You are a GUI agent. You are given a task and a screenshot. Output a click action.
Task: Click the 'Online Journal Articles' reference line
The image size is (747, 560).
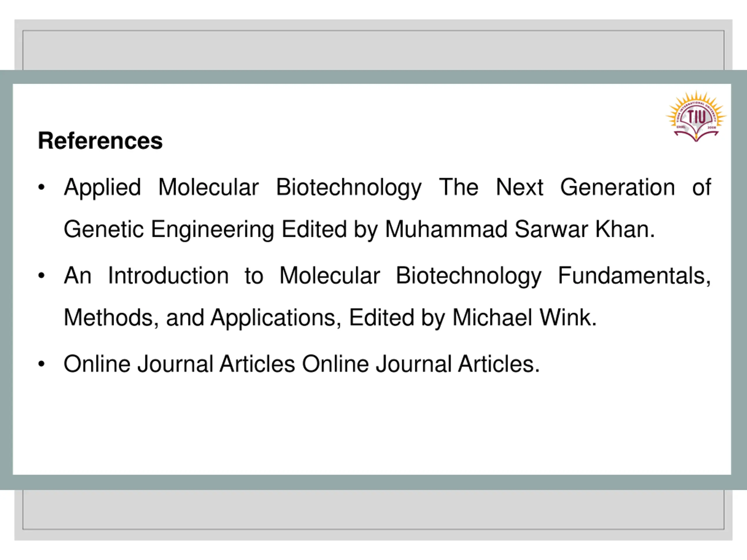[302, 364]
